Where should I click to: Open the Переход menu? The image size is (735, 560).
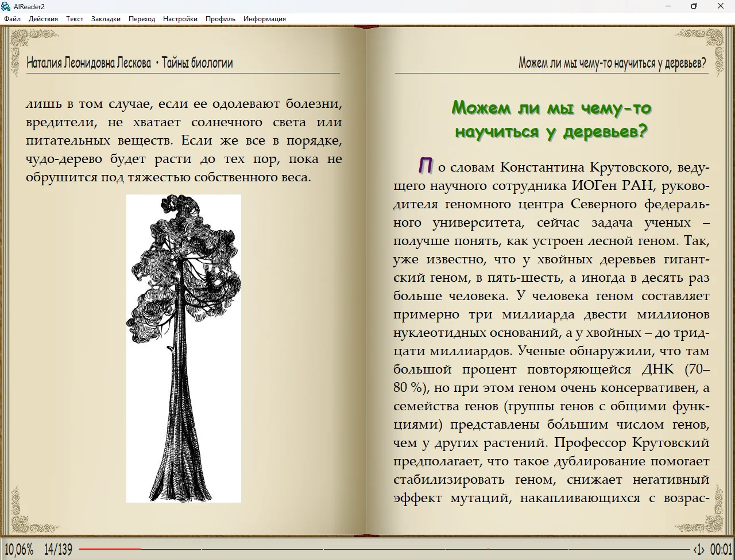(142, 19)
